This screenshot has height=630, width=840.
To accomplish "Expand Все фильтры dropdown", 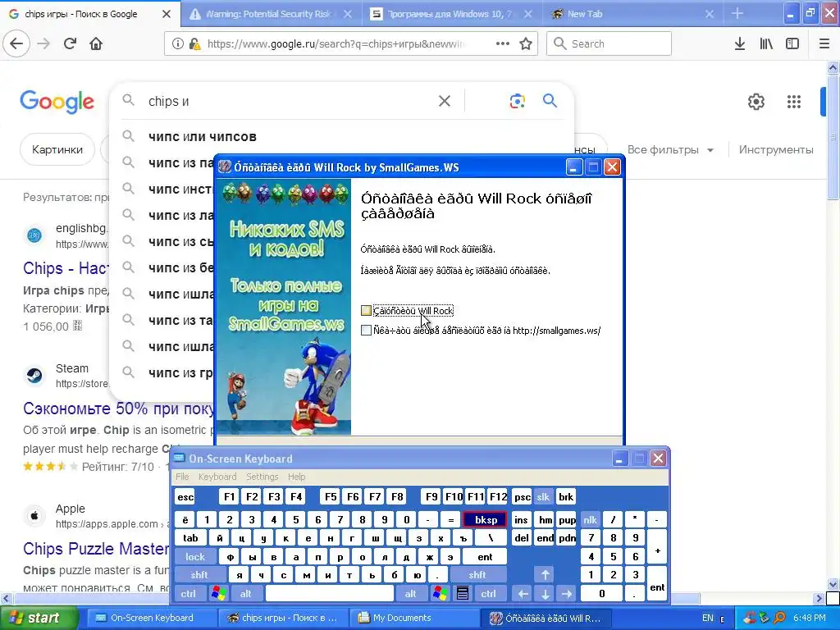I will 670,149.
